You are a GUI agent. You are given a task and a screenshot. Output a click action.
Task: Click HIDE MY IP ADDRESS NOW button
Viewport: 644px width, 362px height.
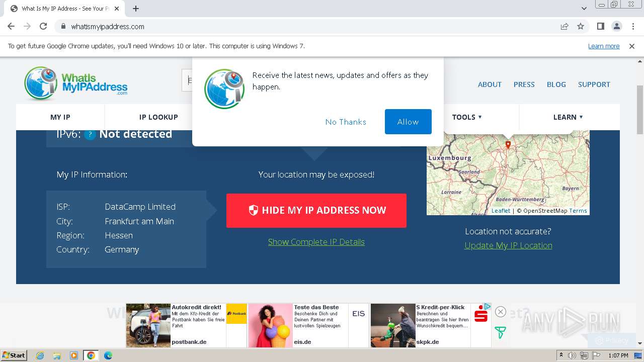pyautogui.click(x=316, y=211)
